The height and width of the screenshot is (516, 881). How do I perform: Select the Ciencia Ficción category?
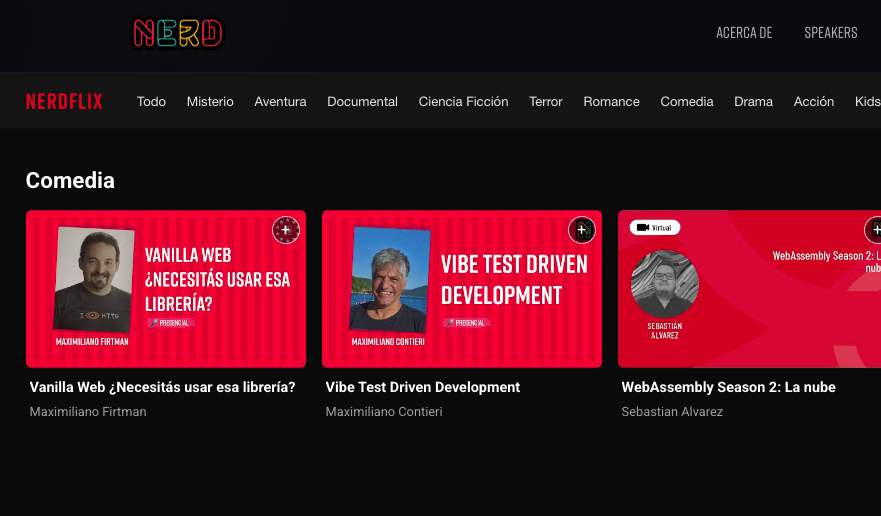point(464,101)
